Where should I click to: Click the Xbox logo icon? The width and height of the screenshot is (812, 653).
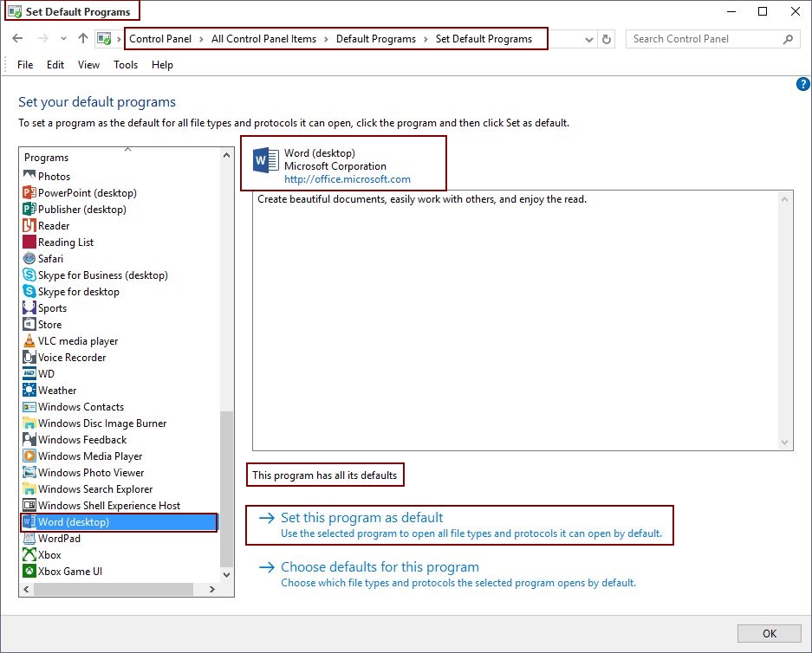29,554
